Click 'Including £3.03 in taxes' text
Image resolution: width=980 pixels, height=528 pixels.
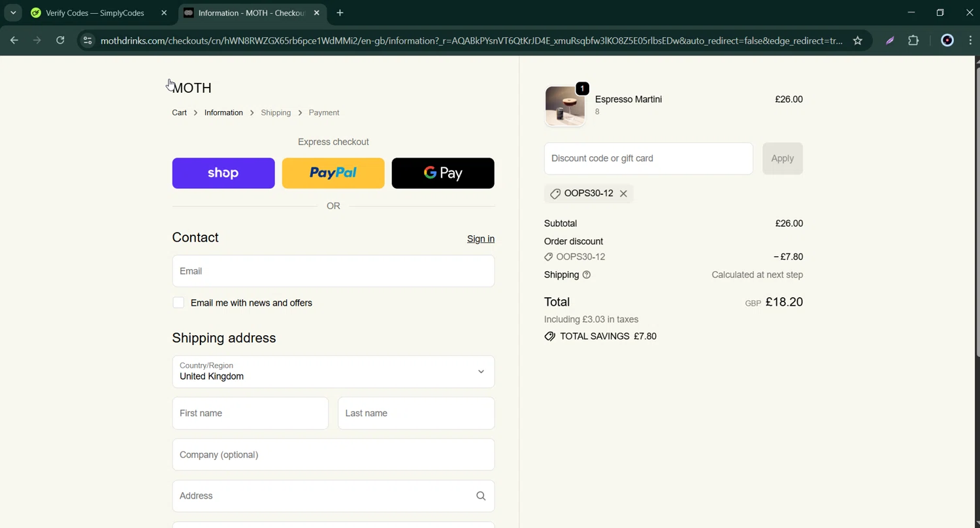(x=591, y=320)
